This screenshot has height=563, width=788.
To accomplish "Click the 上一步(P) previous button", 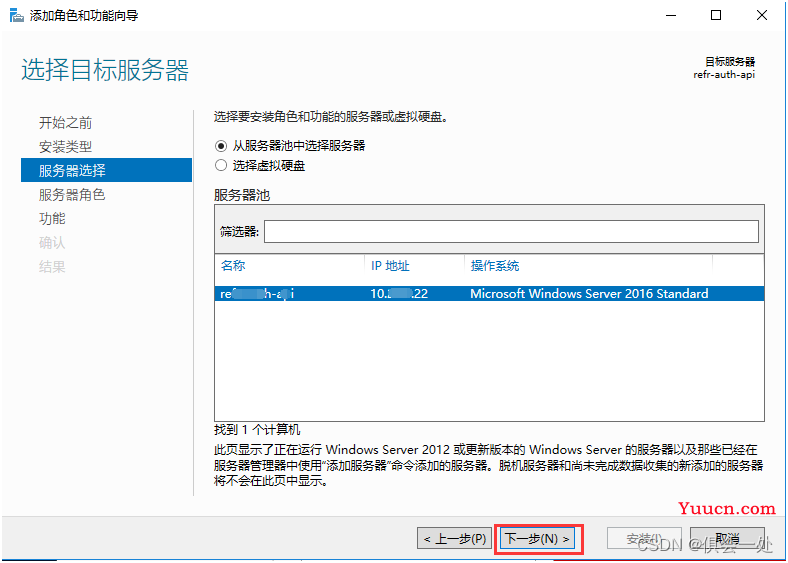I will (454, 539).
